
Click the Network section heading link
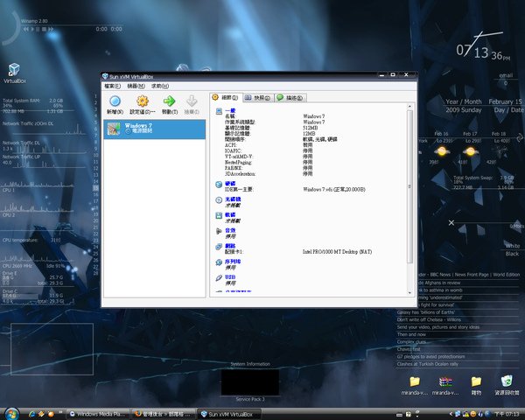point(230,246)
